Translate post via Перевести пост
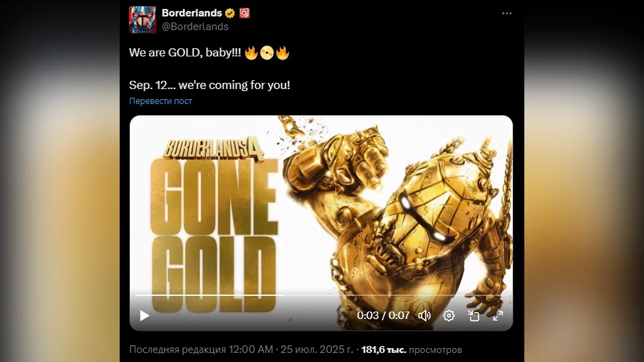The height and width of the screenshot is (362, 644). (160, 101)
